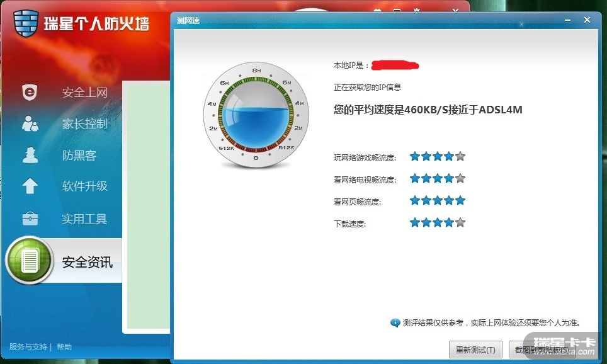The height and width of the screenshot is (364, 607).
Task: Open the 软件升级 menu item
Action: [x=85, y=186]
